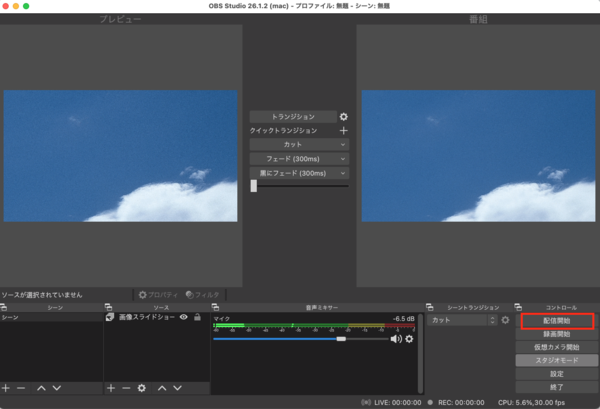Open マイク audio settings gear icon
The height and width of the screenshot is (409, 600).
[409, 339]
